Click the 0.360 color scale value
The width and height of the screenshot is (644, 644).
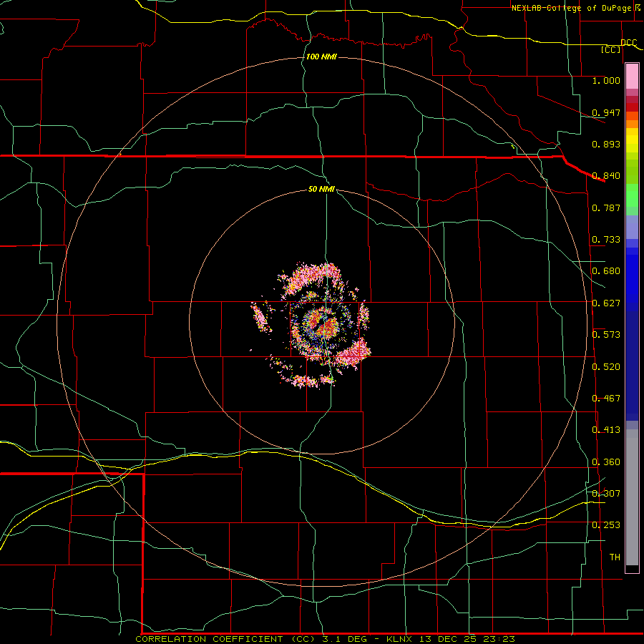[x=606, y=462]
